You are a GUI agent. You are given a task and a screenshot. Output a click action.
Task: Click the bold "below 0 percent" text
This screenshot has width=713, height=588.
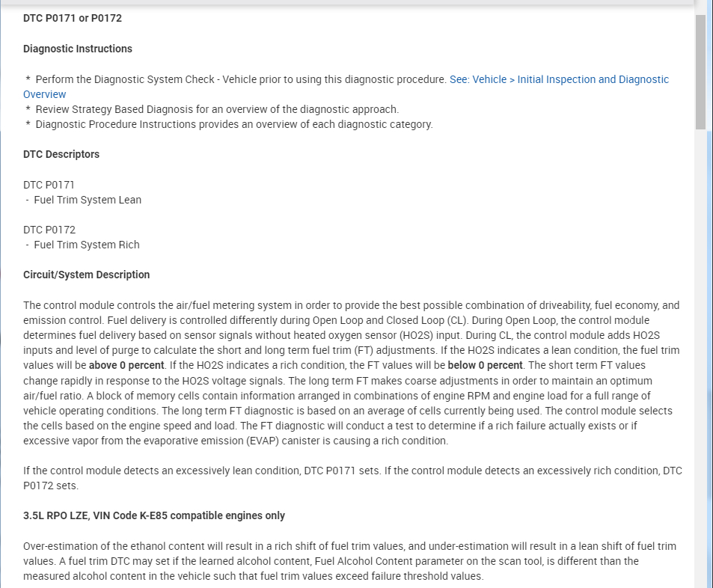point(485,365)
